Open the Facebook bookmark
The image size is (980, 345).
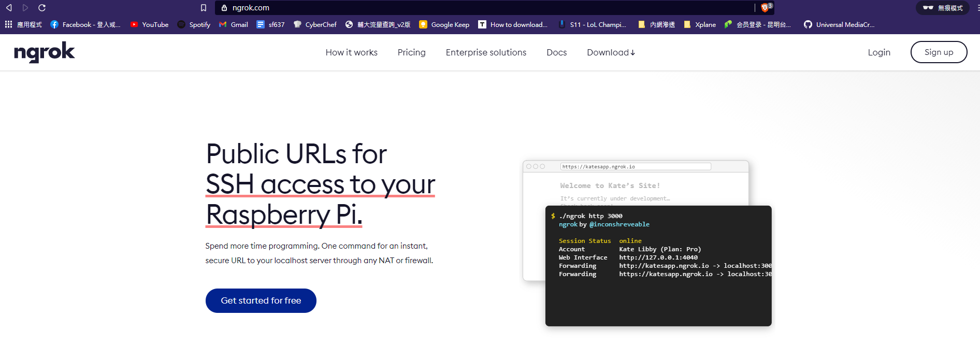(x=85, y=24)
